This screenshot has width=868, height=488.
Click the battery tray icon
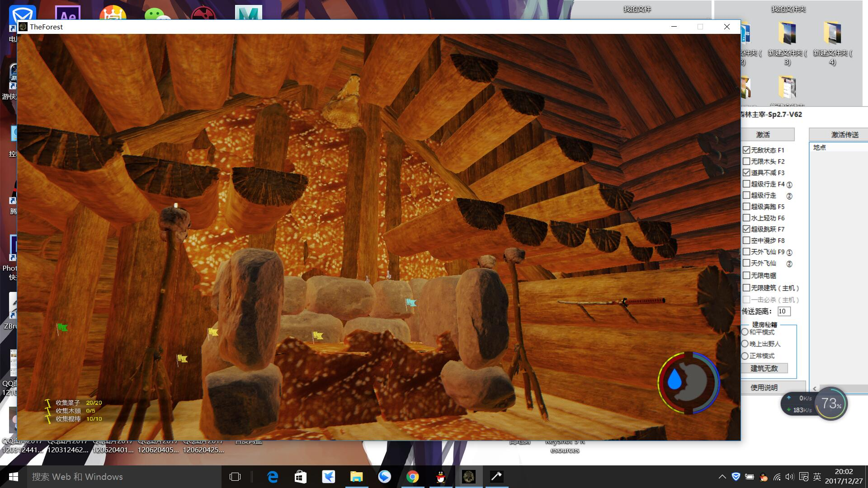750,477
